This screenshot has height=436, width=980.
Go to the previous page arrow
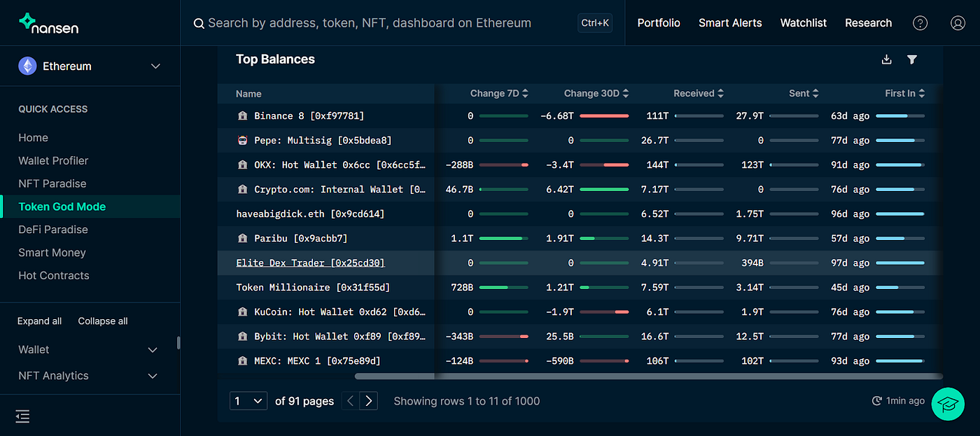click(351, 401)
